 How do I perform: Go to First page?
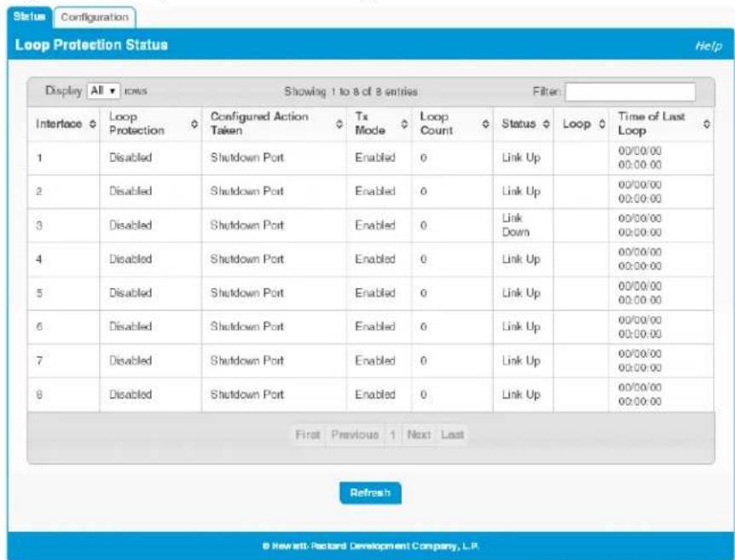[x=308, y=435]
